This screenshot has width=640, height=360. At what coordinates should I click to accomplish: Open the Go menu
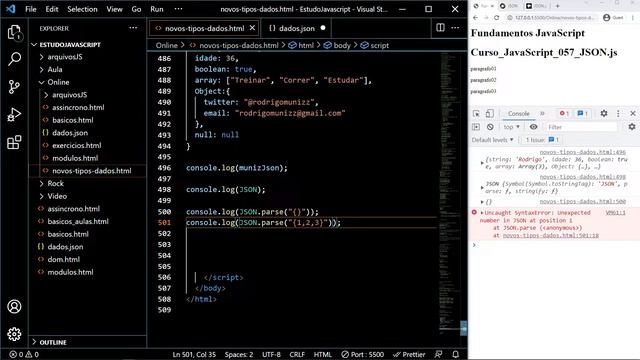136,9
